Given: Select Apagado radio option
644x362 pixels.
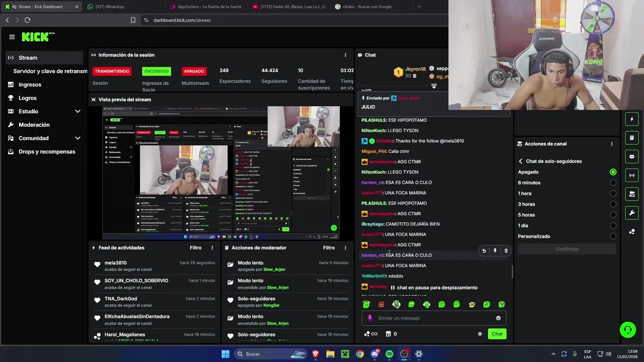Looking at the screenshot, I should tap(613, 172).
